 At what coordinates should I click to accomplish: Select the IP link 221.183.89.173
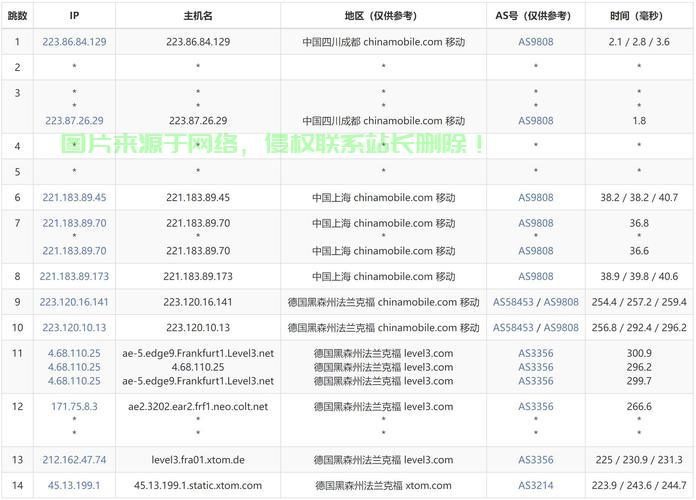click(x=75, y=275)
